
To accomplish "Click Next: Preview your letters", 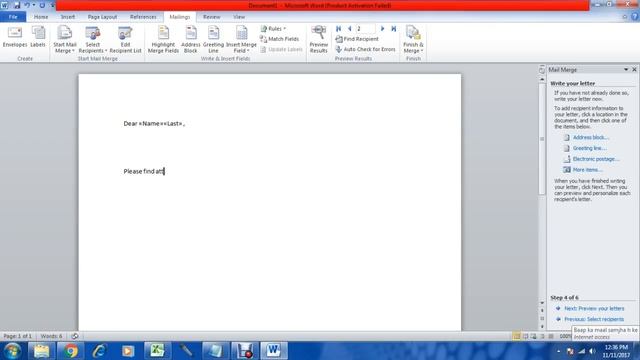I will pos(594,309).
